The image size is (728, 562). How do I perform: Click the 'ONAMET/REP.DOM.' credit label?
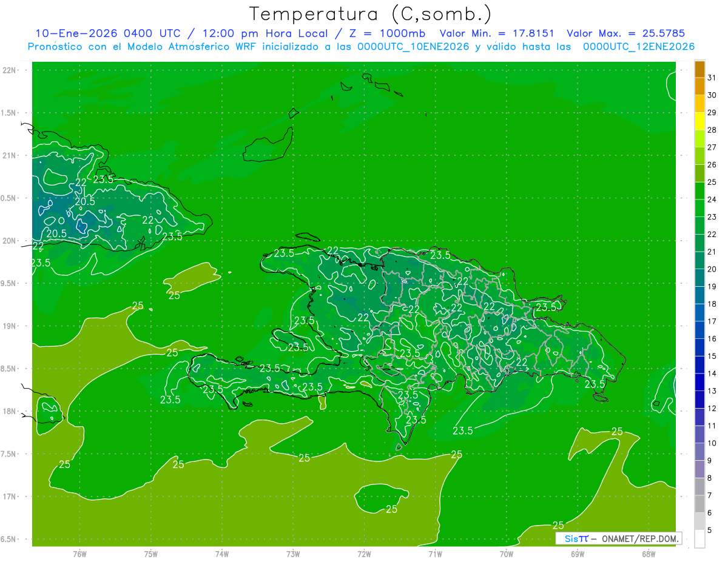(x=641, y=538)
